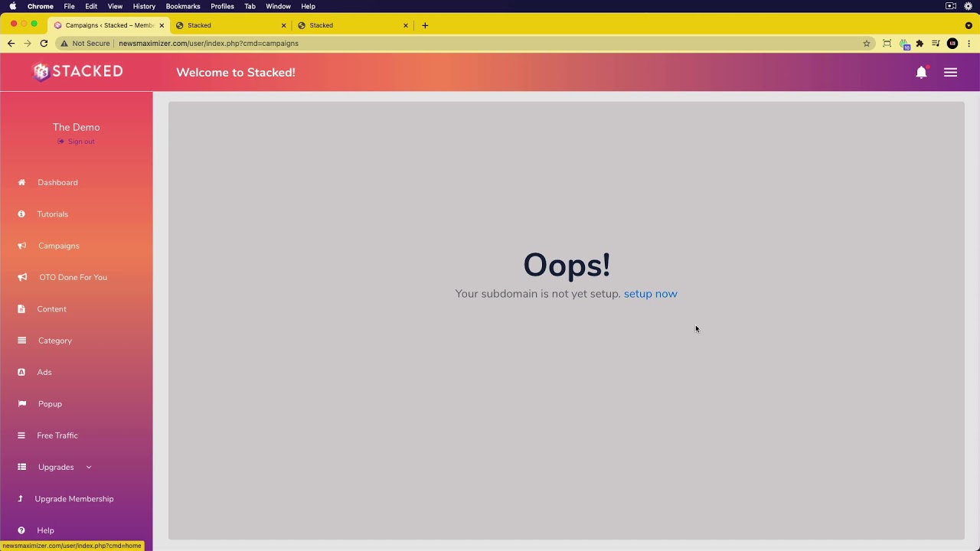
Task: Open OTO Done For You page
Action: click(x=73, y=277)
